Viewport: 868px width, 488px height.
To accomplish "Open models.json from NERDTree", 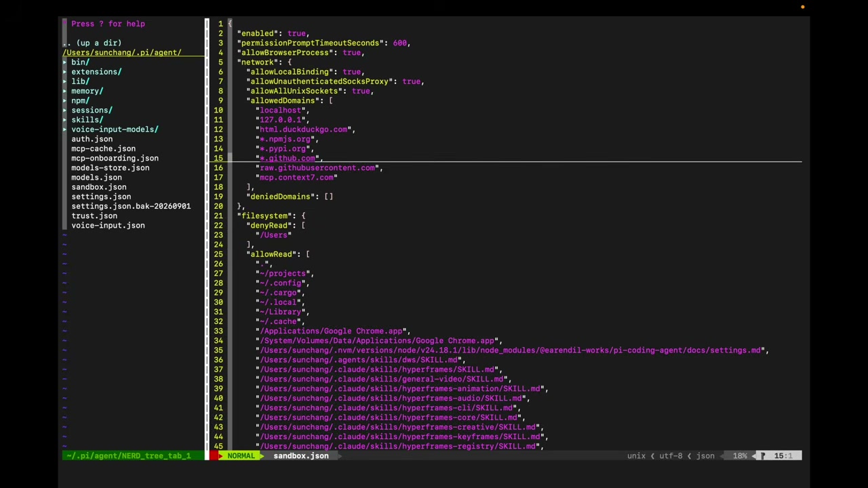I will coord(96,178).
